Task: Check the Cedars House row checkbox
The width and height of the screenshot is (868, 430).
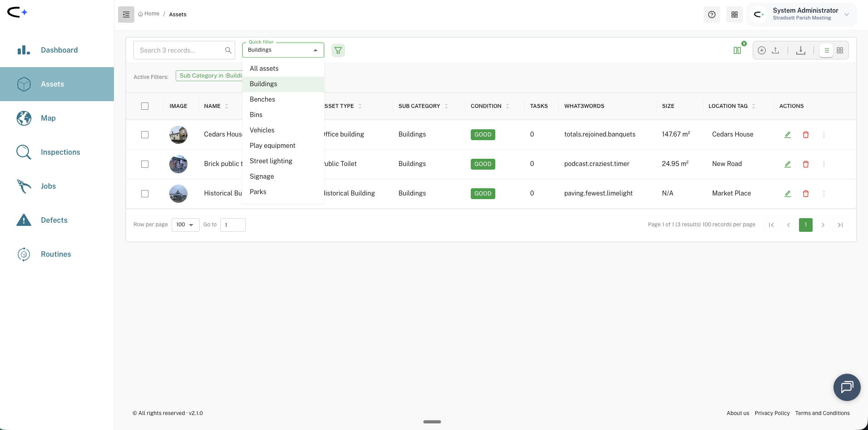Action: (145, 135)
